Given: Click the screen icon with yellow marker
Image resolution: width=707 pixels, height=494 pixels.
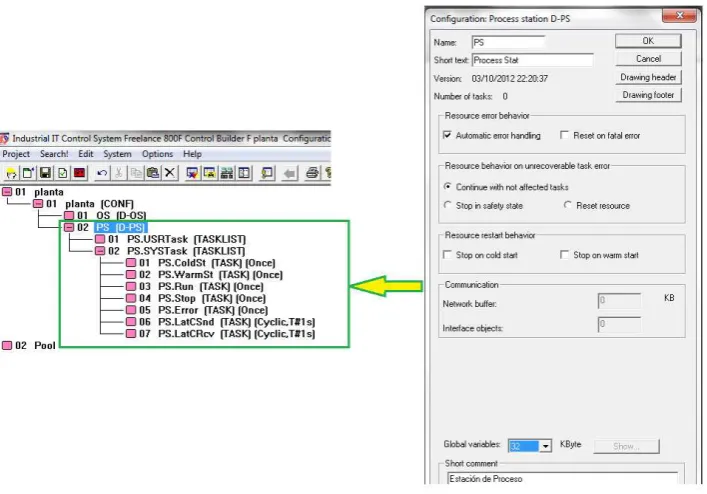Looking at the screenshot, I should click(x=209, y=173).
